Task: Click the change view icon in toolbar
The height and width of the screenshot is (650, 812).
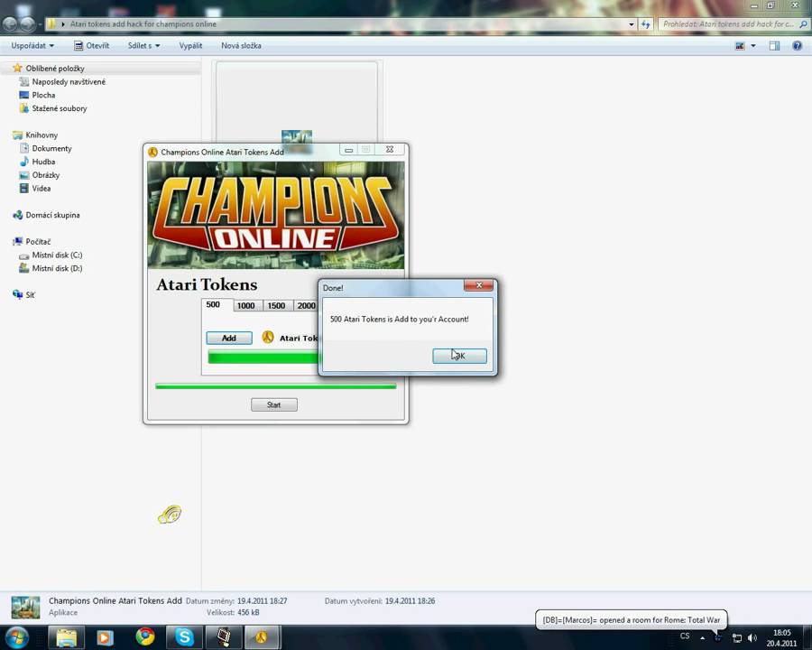Action: point(740,46)
